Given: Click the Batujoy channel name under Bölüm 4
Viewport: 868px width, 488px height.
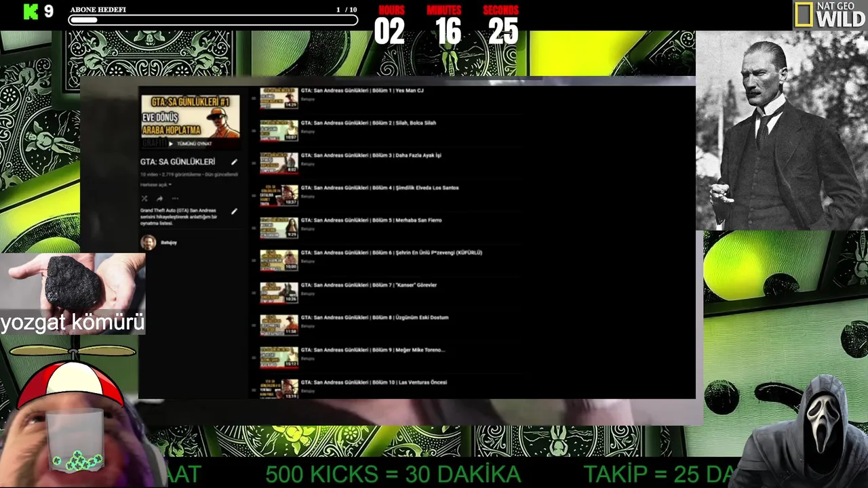Looking at the screenshot, I should point(308,197).
